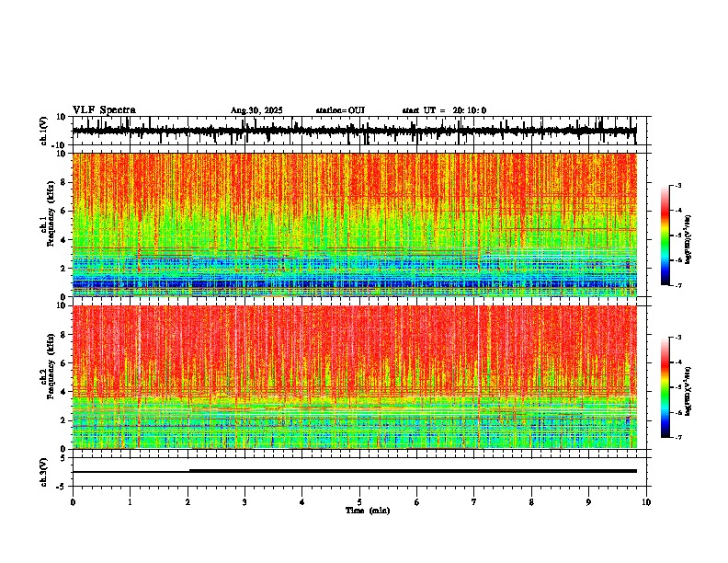This screenshot has width=728, height=563.
Task: Click the "Time (min)" axis label
Action: (368, 511)
